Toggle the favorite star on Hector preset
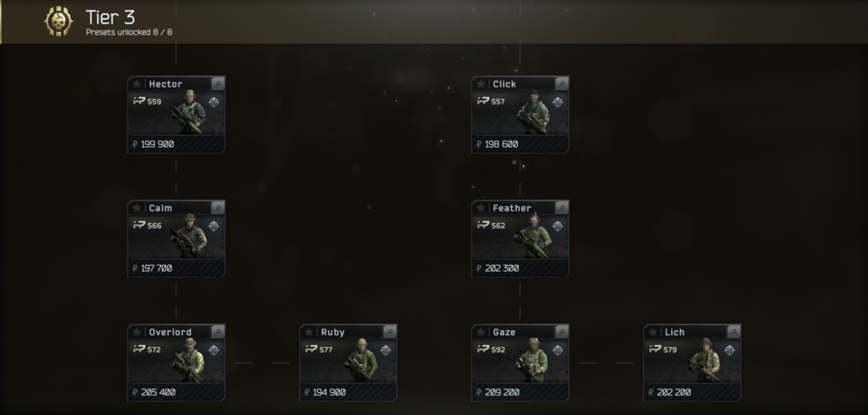The height and width of the screenshot is (415, 868). [x=136, y=84]
